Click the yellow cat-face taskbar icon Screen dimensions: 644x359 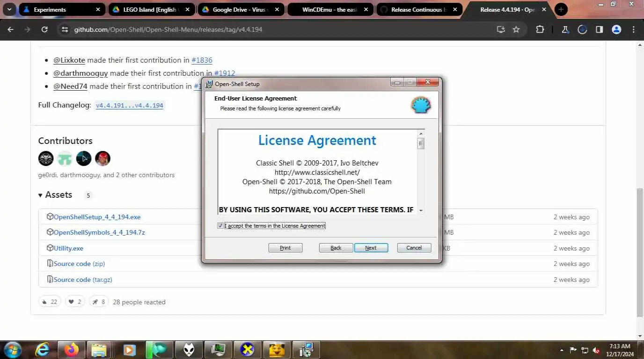point(277,350)
